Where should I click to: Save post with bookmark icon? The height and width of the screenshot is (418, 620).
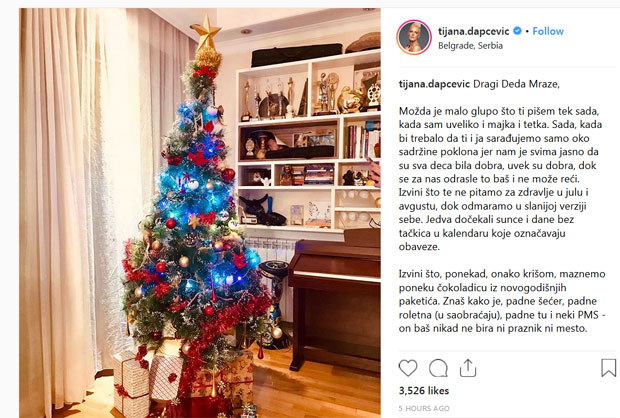point(609,368)
